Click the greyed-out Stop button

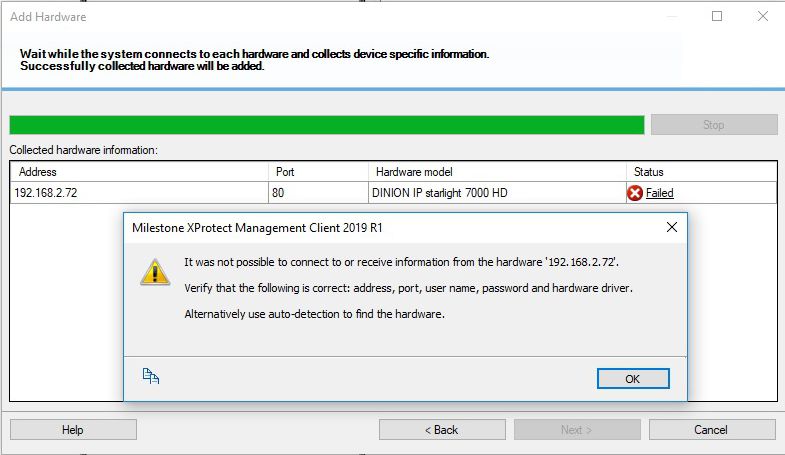point(714,125)
